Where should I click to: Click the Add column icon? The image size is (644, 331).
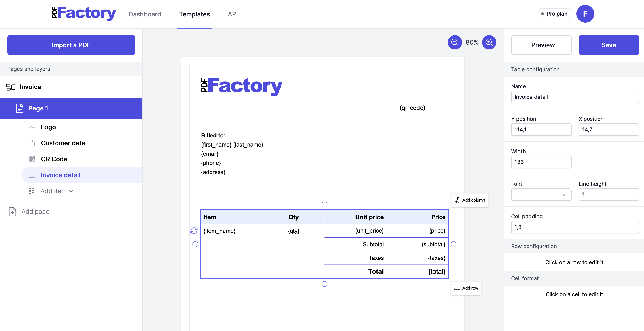coord(457,200)
